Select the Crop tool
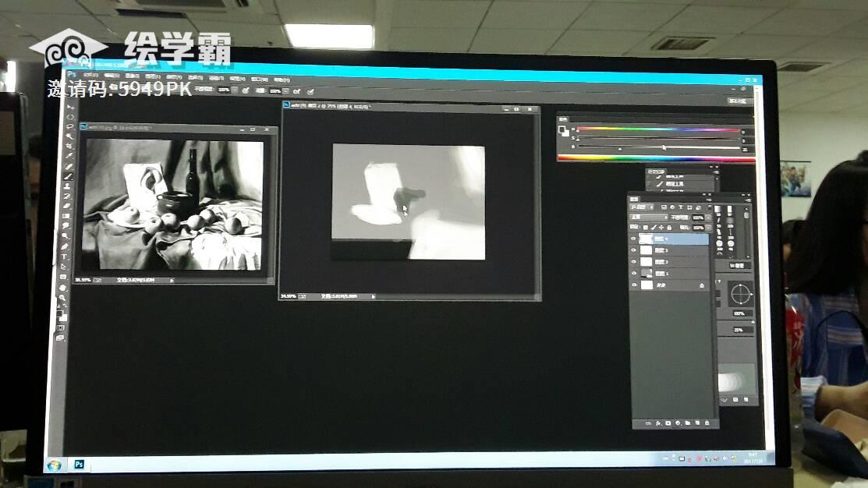Screen dimensions: 868x488 pyautogui.click(x=69, y=146)
